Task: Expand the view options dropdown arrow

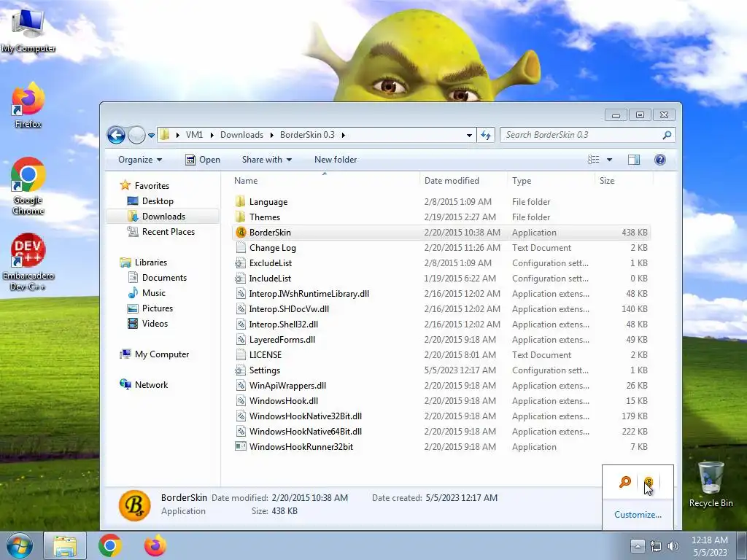Action: tap(609, 160)
